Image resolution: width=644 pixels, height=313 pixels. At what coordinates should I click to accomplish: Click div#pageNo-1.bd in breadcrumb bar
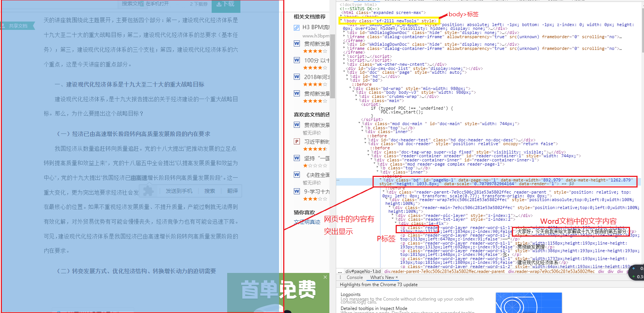coord(363,271)
